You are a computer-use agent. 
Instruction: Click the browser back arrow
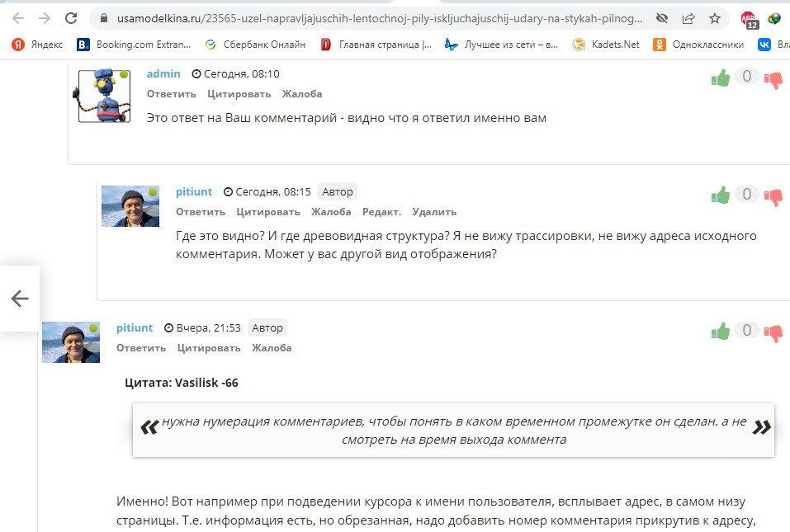click(x=19, y=18)
